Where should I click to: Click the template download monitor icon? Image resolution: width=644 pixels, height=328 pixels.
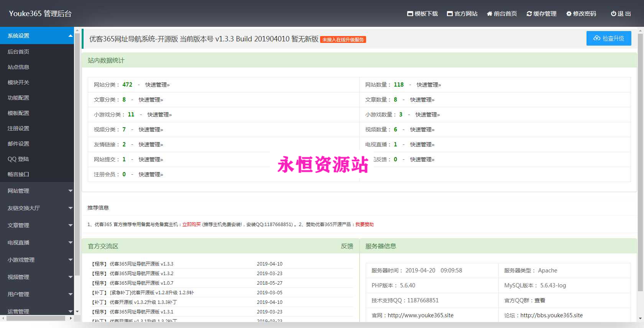click(x=410, y=14)
